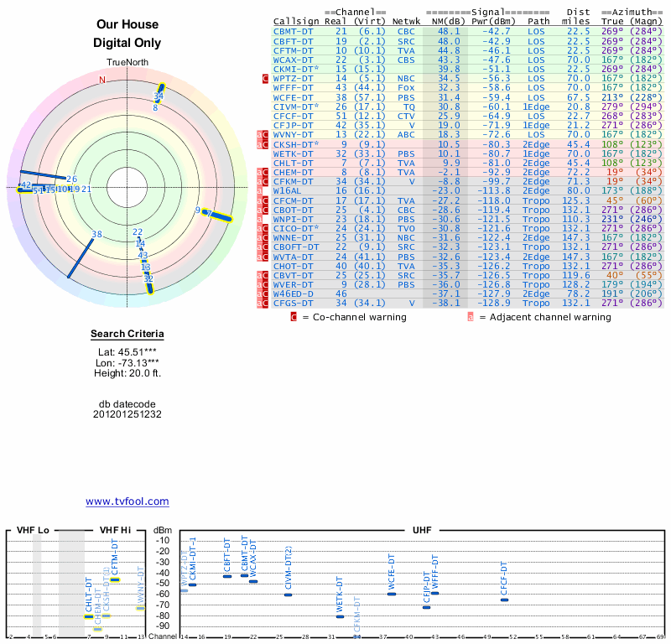This screenshot has height=644, width=671.
Task: Click the db datecode value 201201251232
Action: coord(127,414)
